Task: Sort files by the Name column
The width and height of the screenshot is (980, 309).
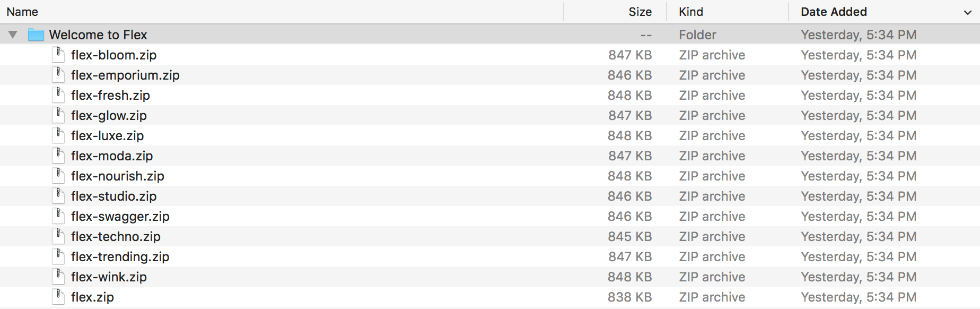Action: tap(22, 11)
